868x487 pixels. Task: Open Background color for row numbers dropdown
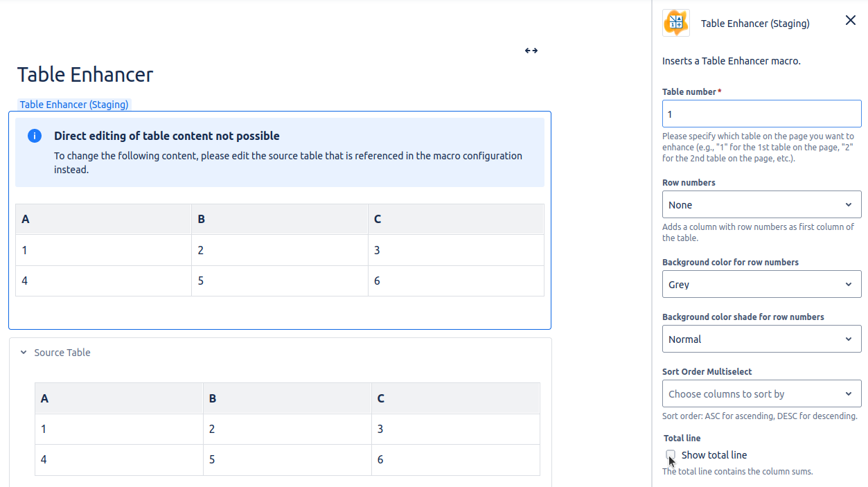coord(761,285)
